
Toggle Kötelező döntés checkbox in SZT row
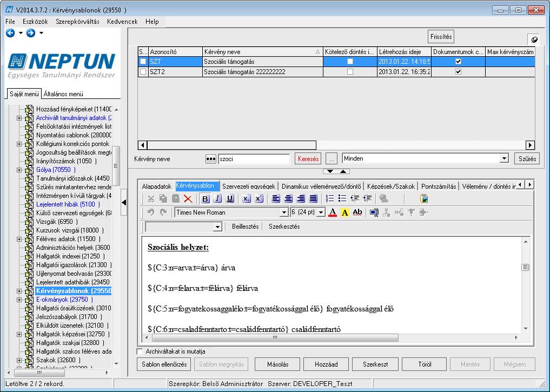[x=350, y=62]
